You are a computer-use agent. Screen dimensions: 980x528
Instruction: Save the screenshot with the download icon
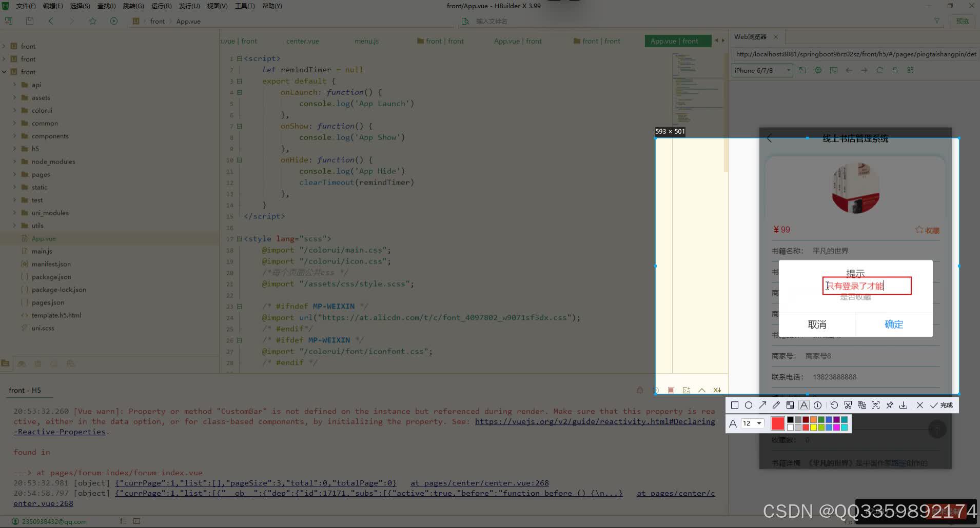pos(904,405)
